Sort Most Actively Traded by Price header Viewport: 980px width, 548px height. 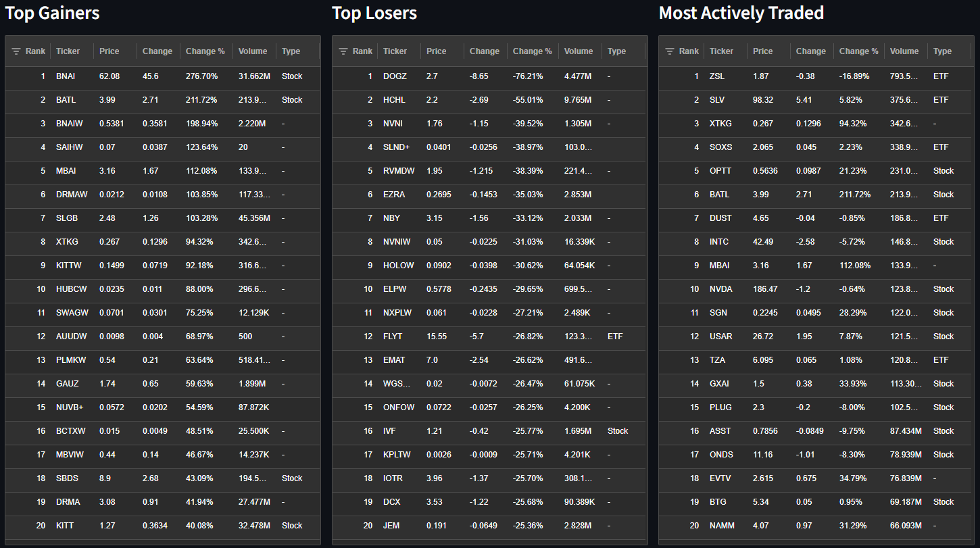coord(763,51)
